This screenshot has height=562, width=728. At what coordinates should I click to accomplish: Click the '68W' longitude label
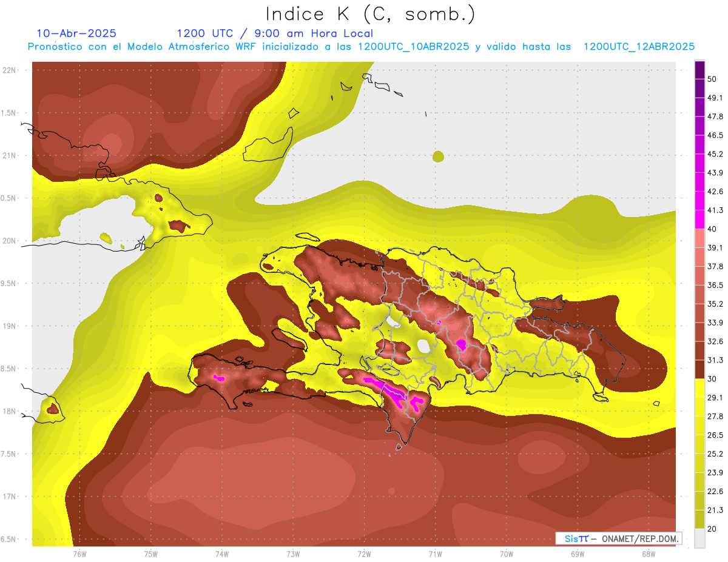pos(649,554)
